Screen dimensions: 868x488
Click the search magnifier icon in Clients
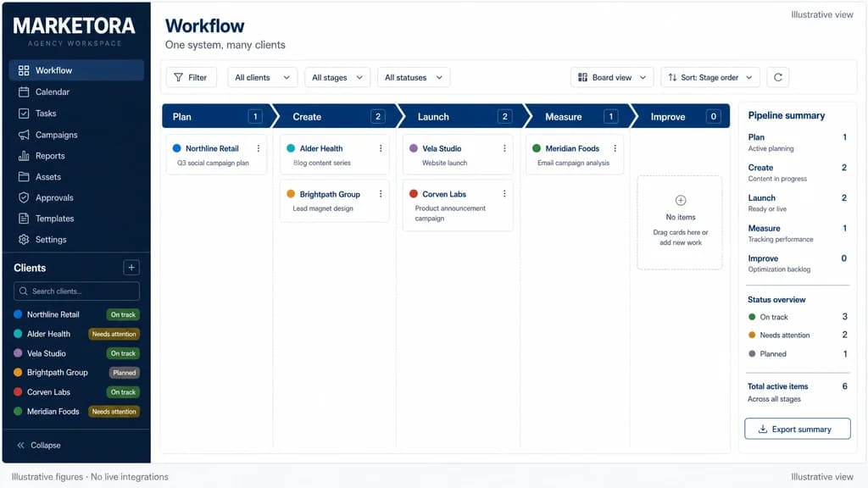click(x=23, y=291)
